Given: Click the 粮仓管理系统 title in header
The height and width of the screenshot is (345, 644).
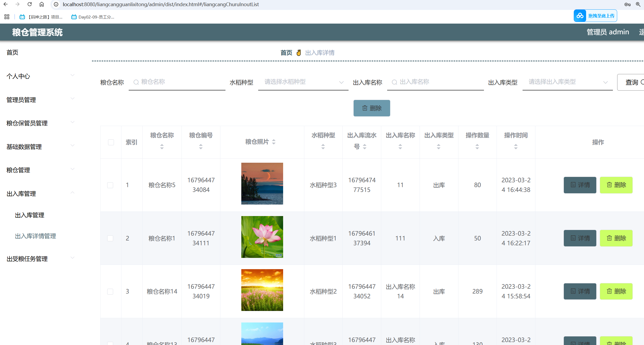Looking at the screenshot, I should pos(38,32).
